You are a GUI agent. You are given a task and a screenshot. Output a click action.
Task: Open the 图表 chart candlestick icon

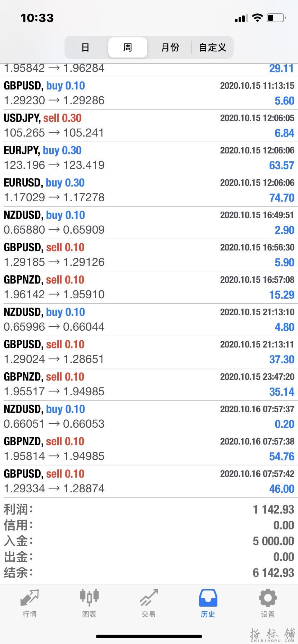click(x=89, y=598)
